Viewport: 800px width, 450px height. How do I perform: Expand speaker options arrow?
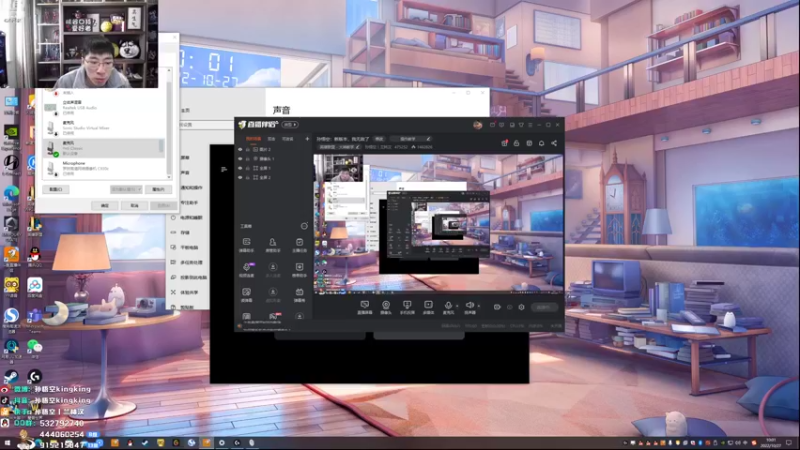click(x=479, y=306)
